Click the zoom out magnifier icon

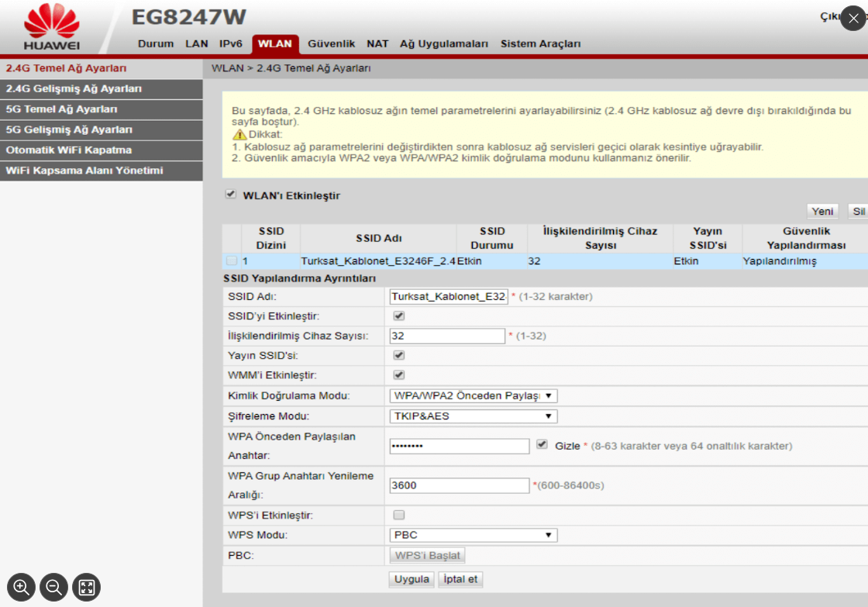53,587
